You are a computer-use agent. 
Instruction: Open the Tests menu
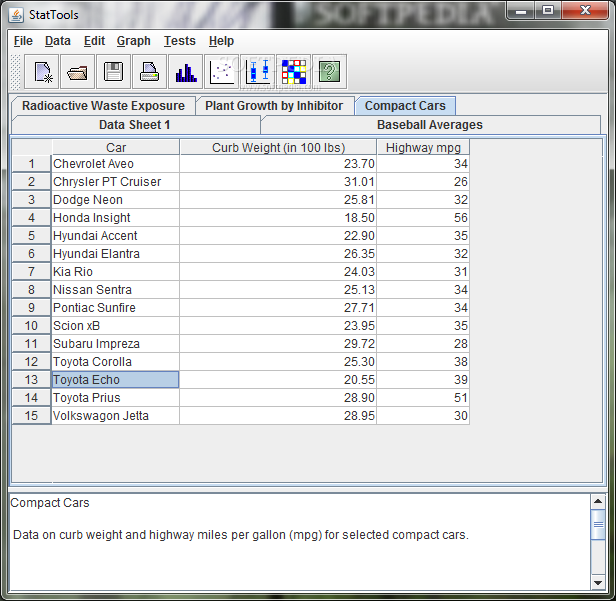pos(180,41)
